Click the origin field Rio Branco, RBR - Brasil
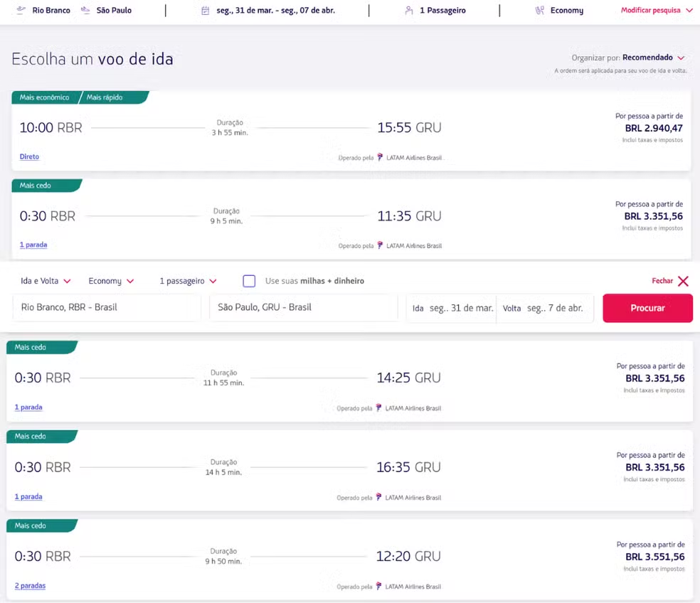 [107, 307]
